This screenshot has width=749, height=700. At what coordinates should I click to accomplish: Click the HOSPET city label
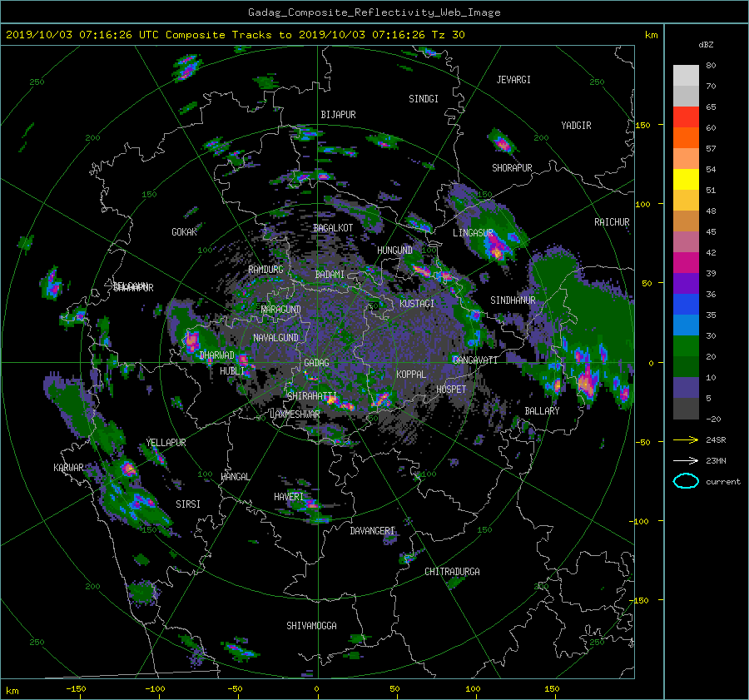pyautogui.click(x=451, y=390)
